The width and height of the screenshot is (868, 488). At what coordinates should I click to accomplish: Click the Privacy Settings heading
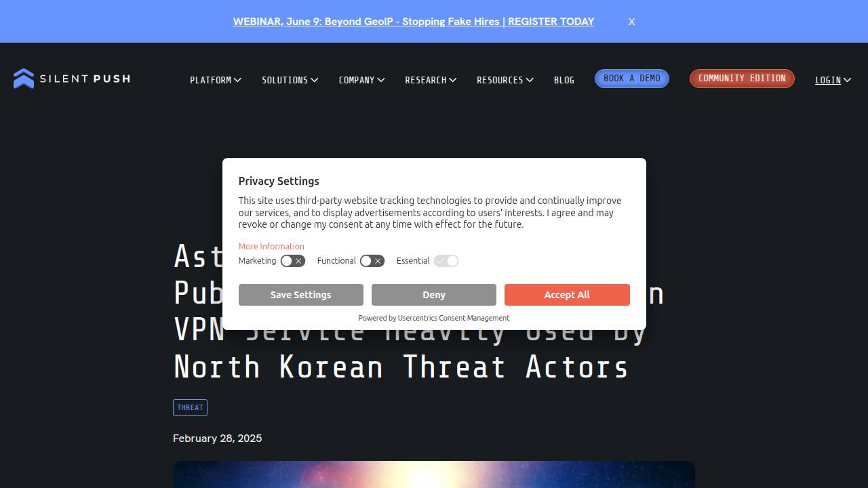pos(279,181)
